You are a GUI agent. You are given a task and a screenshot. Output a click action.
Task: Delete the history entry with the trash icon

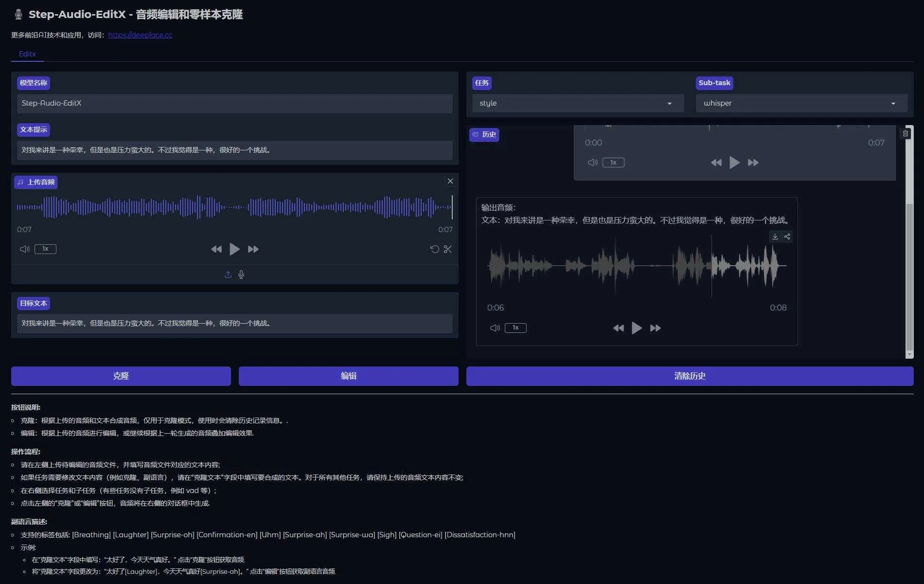tap(906, 133)
